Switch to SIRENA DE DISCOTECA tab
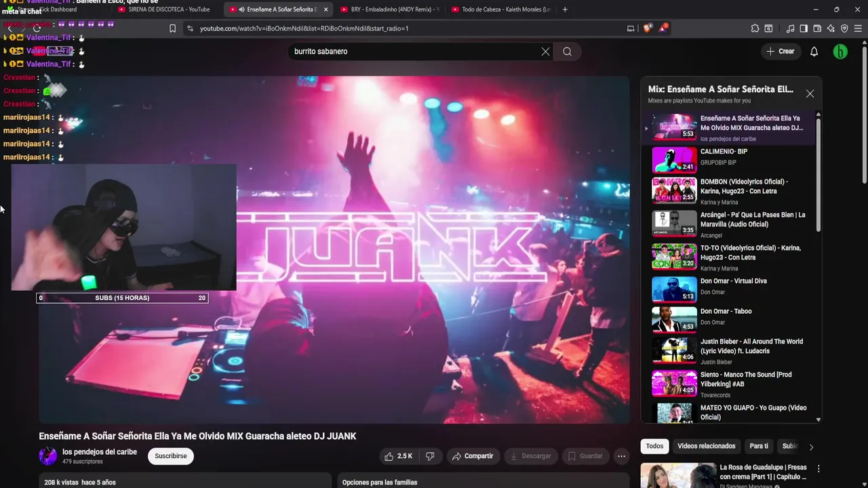This screenshot has height=488, width=868. click(167, 9)
